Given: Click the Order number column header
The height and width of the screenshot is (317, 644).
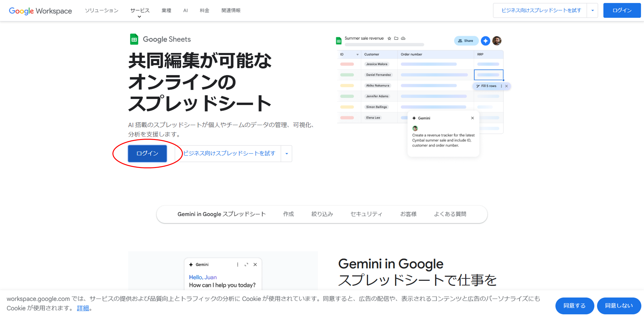Looking at the screenshot, I should coord(412,54).
